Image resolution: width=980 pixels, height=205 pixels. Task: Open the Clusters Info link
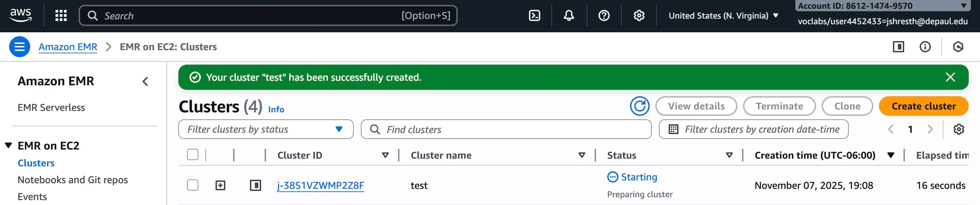click(276, 110)
